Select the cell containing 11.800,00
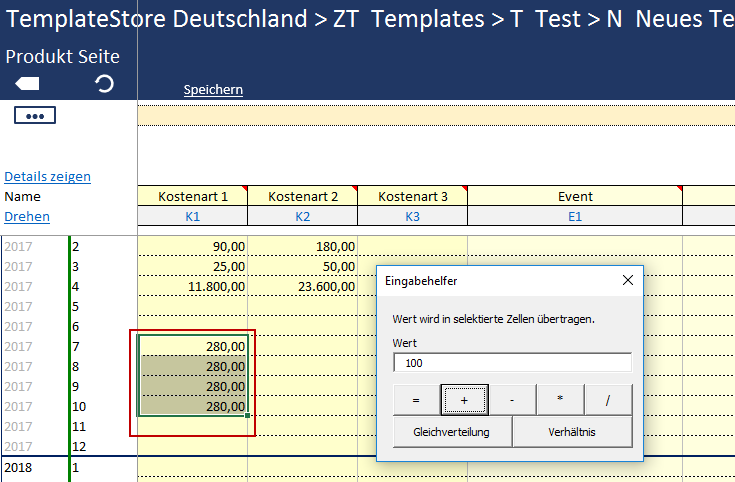The width and height of the screenshot is (735, 482). coord(193,286)
